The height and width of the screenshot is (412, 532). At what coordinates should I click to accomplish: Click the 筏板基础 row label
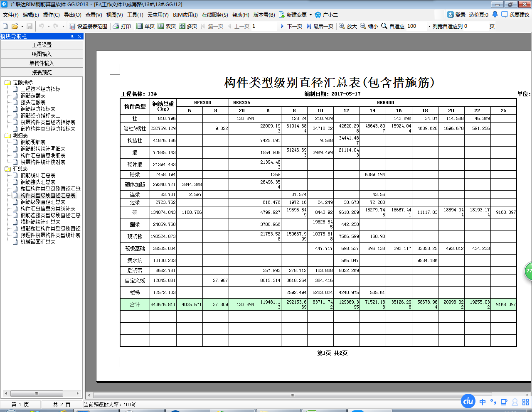(135, 248)
